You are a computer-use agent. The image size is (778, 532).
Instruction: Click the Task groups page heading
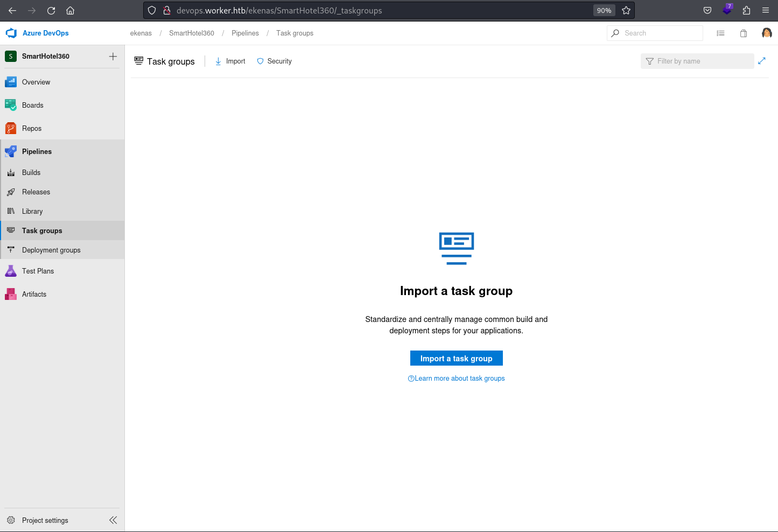point(171,61)
